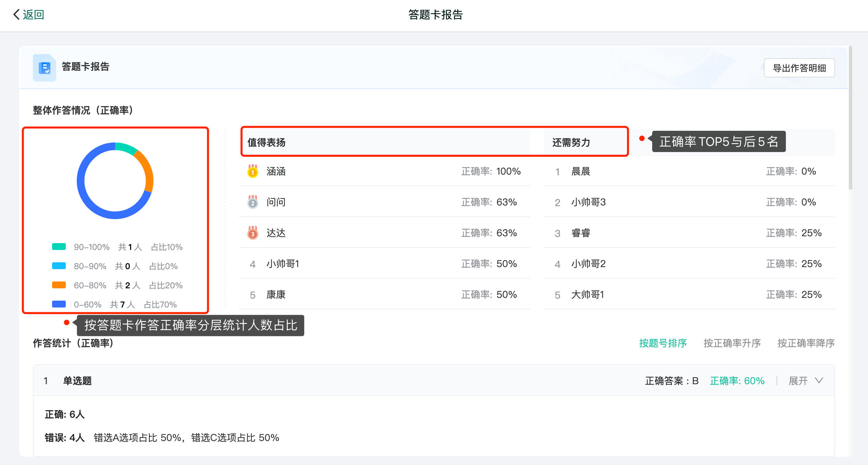The width and height of the screenshot is (868, 465).
Task: Click student name 小帅哥3
Action: pos(588,202)
